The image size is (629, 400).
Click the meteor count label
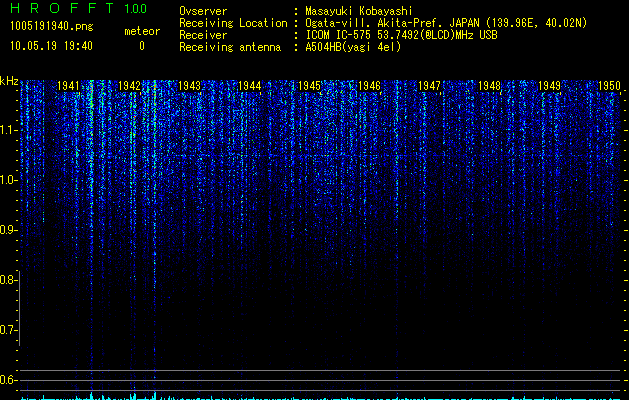142,31
